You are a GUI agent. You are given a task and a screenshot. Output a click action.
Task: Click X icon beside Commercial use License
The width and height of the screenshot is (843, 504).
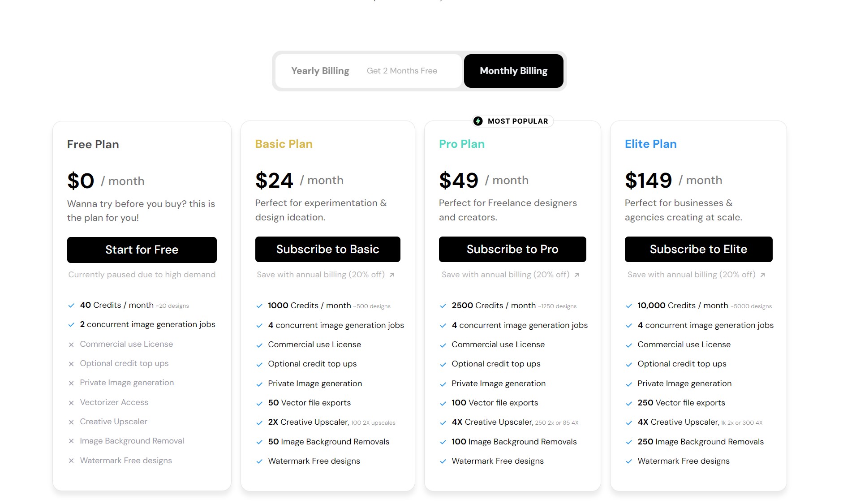(x=71, y=345)
